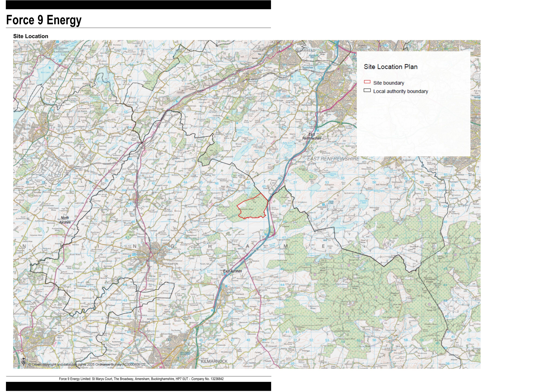Click the 'Site Location Plan' legend title
Viewport: 555px width, 392px height.
tap(391, 67)
